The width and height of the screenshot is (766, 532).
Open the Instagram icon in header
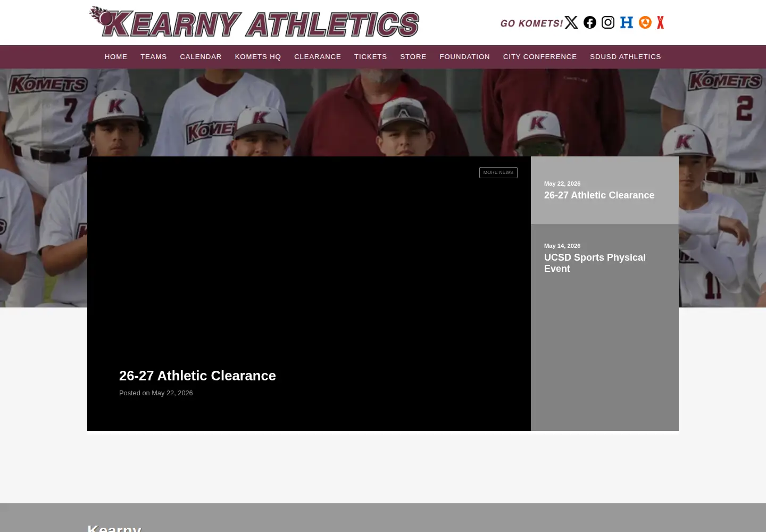(x=608, y=22)
